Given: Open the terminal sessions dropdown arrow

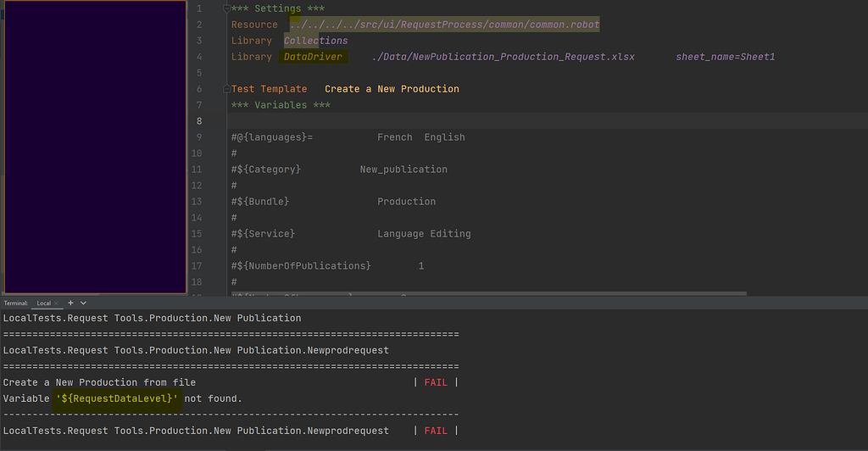Looking at the screenshot, I should 83,303.
